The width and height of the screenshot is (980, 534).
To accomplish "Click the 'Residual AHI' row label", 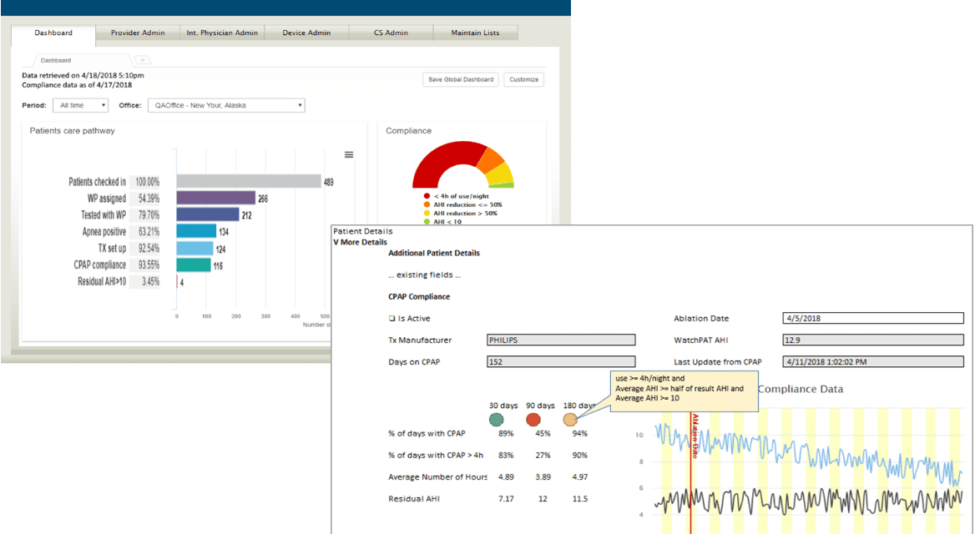I will tap(414, 499).
